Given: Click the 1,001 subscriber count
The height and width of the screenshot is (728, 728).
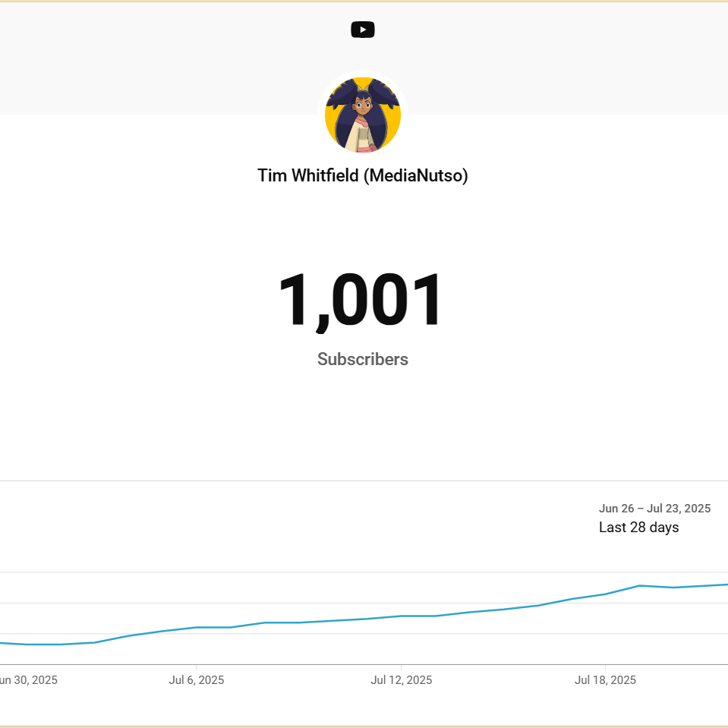Looking at the screenshot, I should point(360,301).
